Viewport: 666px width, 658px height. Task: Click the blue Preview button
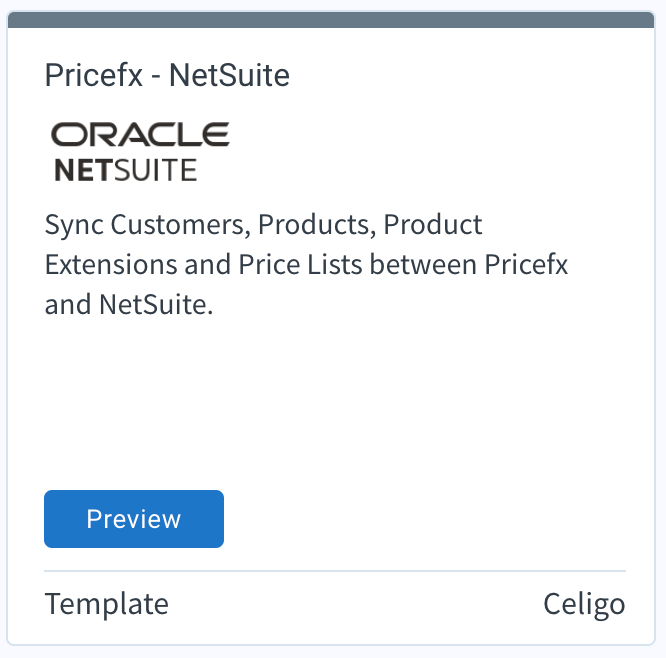point(134,519)
